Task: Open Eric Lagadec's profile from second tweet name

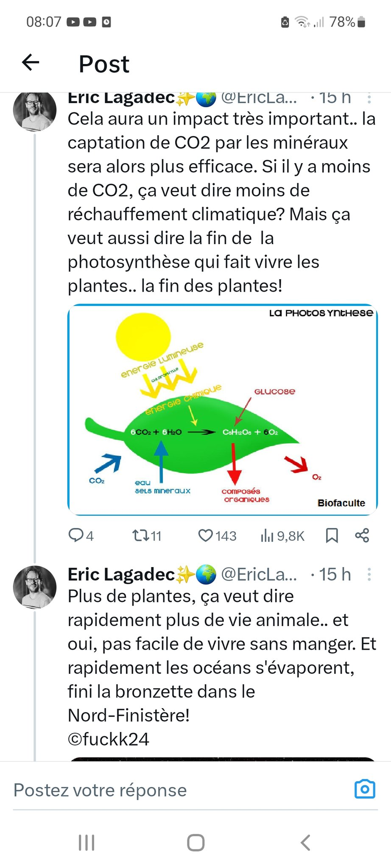Action: click(121, 575)
